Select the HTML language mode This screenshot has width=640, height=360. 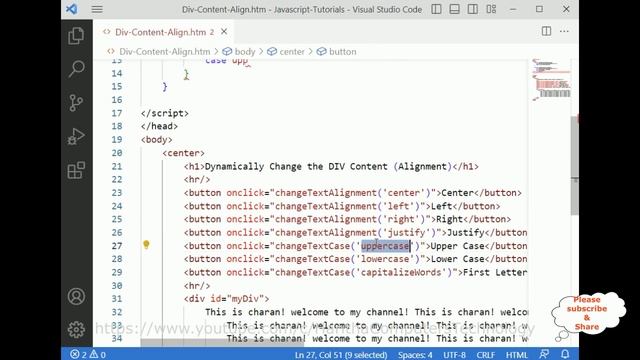pos(517,355)
